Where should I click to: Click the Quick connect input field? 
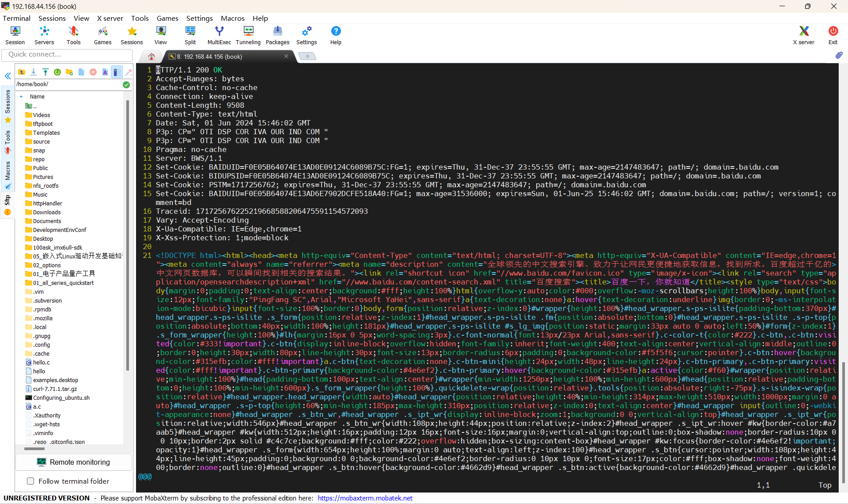point(67,54)
